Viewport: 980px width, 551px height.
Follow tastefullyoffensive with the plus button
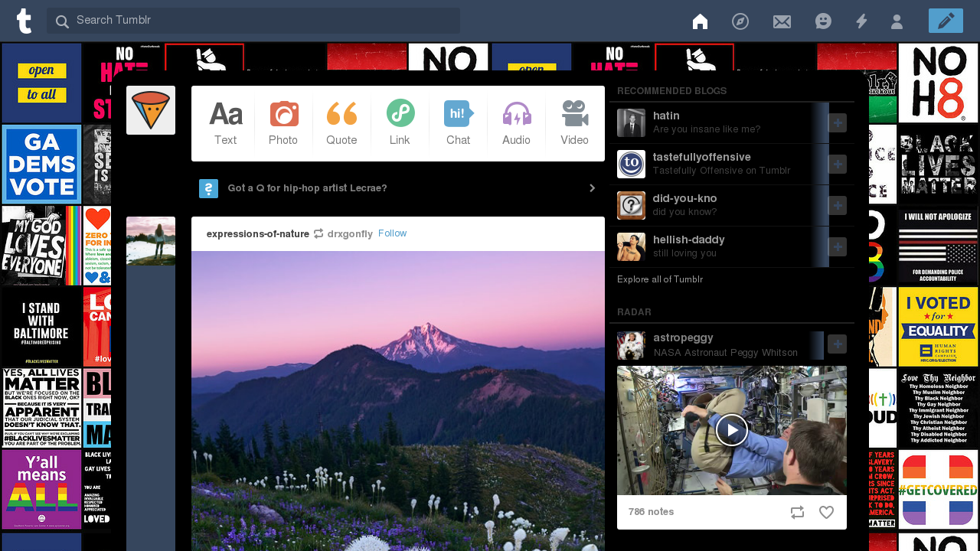click(838, 165)
